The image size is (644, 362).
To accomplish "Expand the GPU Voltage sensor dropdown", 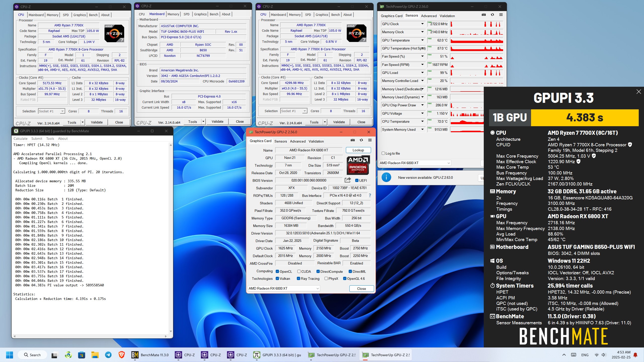I will pos(422,113).
